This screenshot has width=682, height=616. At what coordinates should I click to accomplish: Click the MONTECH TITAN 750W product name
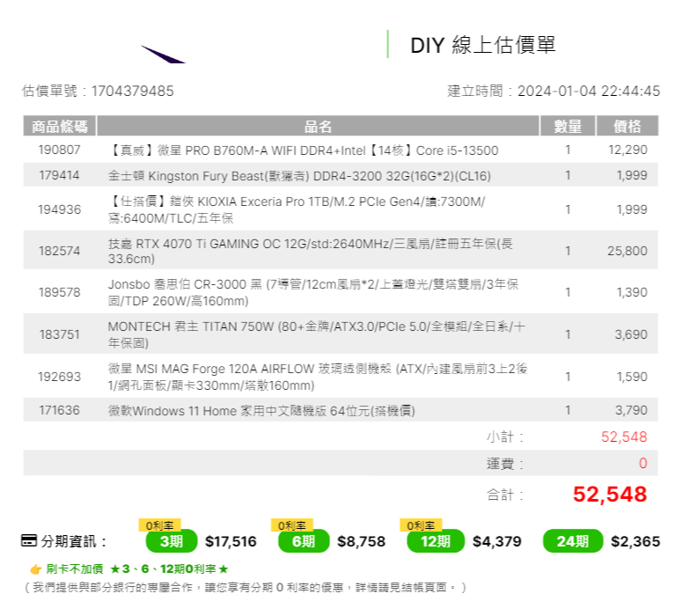pyautogui.click(x=317, y=334)
